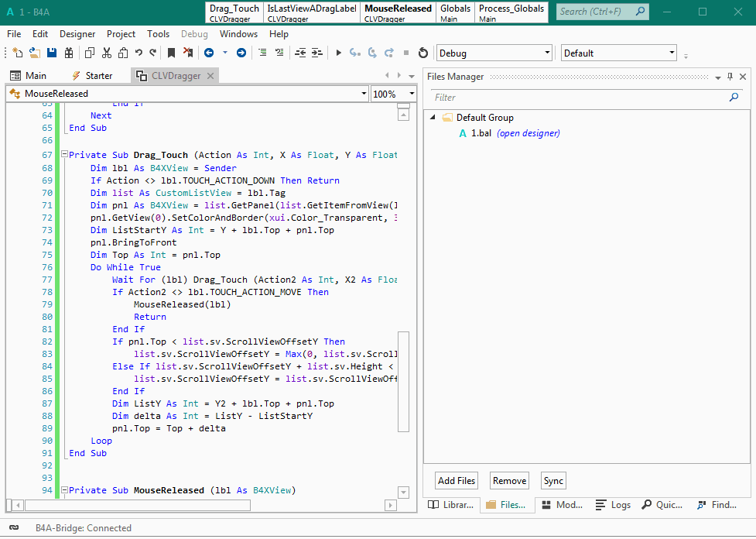Collapse the Default Group tree node
This screenshot has width=756, height=539.
tap(433, 118)
